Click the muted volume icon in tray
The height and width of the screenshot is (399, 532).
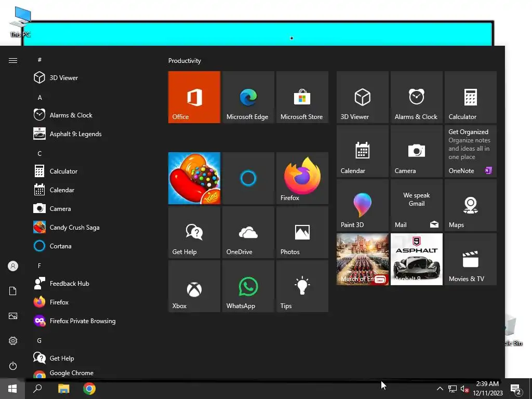(x=464, y=389)
